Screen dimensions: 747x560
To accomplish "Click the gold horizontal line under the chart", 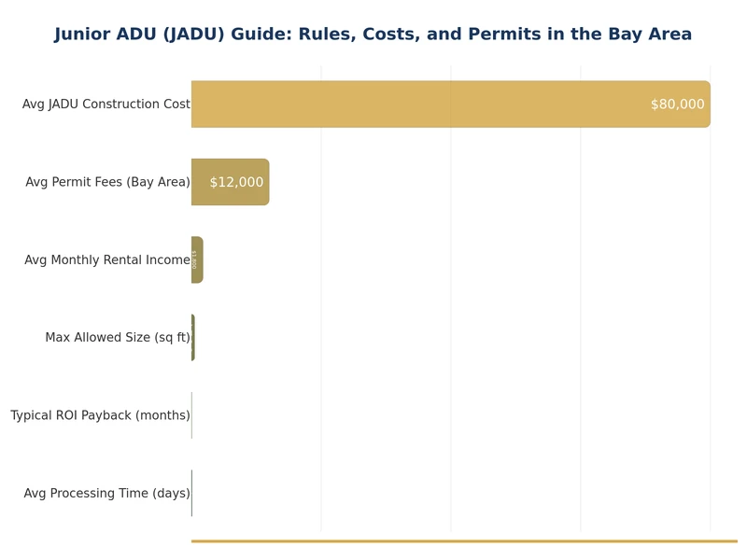I will pyautogui.click(x=464, y=540).
